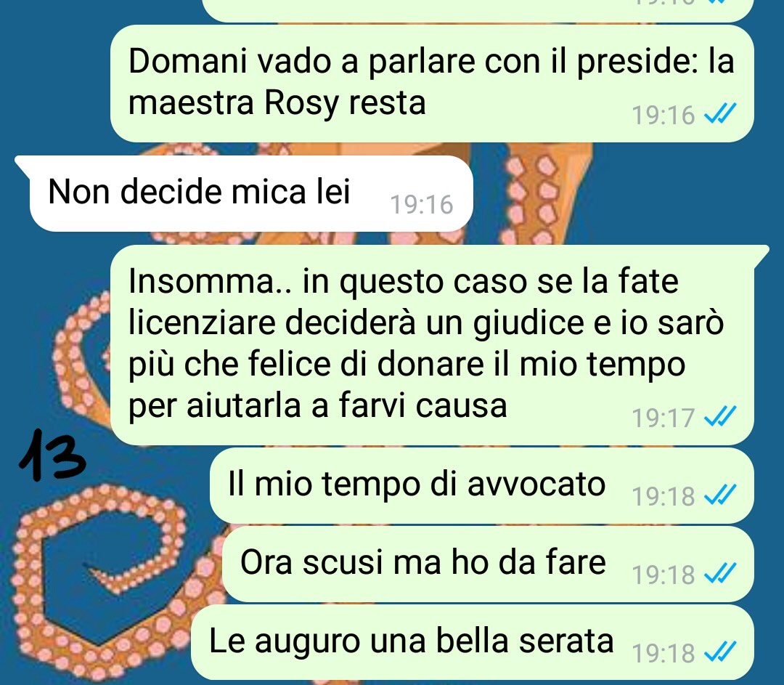This screenshot has height=685, width=784.
Task: Click the 19:18 time next to 'avvocato'
Action: pyautogui.click(x=663, y=496)
